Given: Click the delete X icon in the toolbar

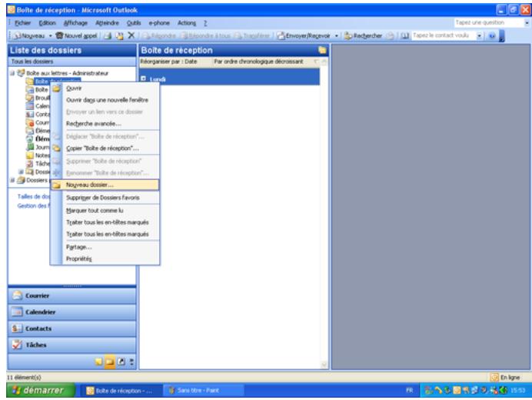Looking at the screenshot, I should click(131, 35).
